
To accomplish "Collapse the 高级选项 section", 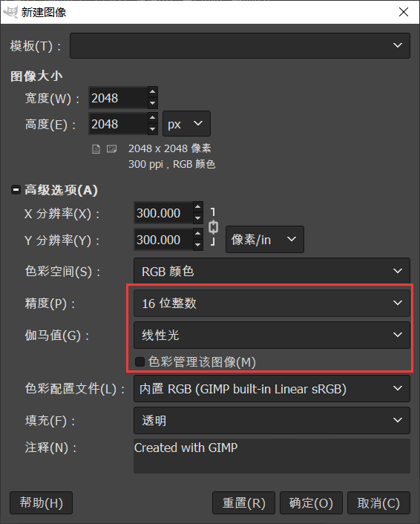I will click(16, 190).
